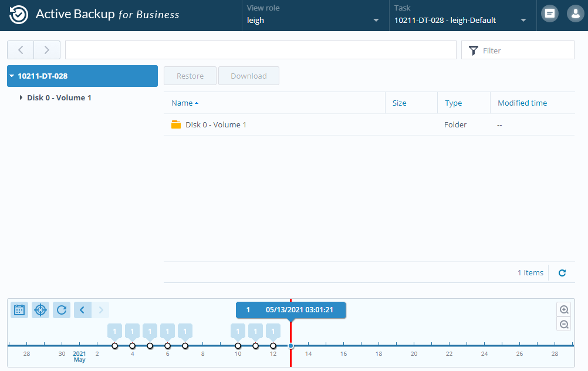Open the timeline calendar picker icon
This screenshot has height=371, width=588.
[x=19, y=310]
